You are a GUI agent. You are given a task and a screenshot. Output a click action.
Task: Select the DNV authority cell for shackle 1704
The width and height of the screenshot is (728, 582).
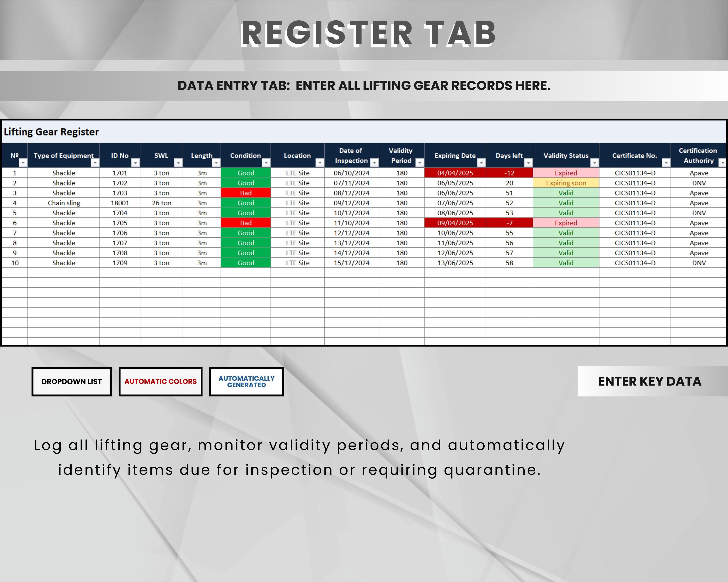coord(699,213)
